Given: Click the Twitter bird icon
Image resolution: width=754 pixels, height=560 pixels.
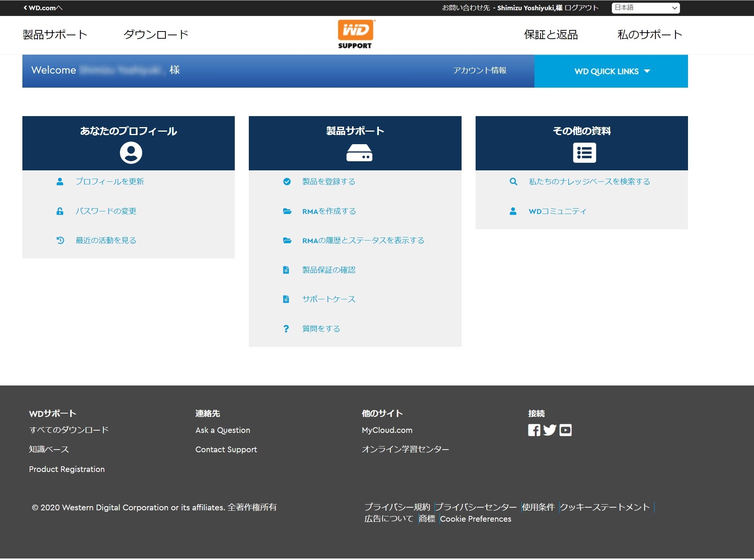Looking at the screenshot, I should [550, 430].
